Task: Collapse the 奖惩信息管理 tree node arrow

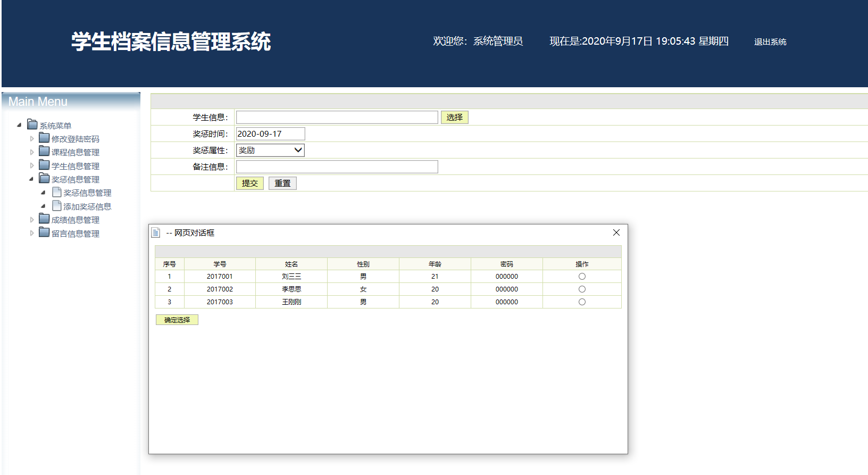Action: click(x=31, y=179)
